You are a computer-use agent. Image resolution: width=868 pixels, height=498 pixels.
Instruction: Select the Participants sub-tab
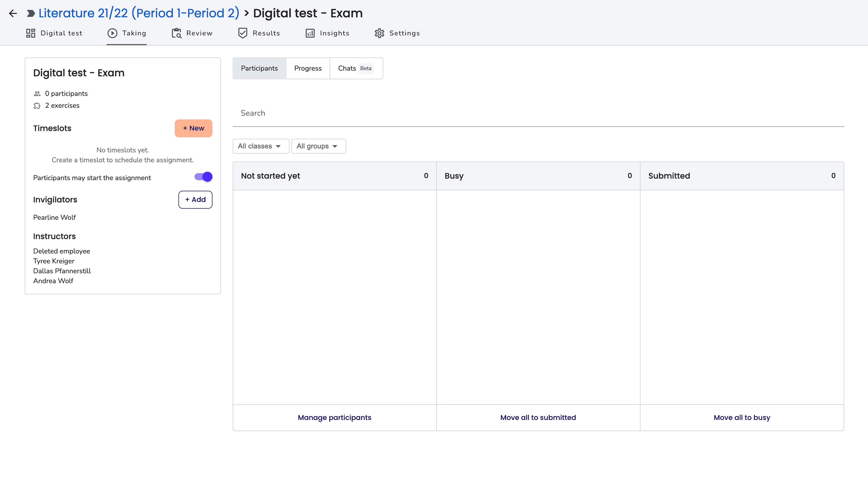coord(259,68)
